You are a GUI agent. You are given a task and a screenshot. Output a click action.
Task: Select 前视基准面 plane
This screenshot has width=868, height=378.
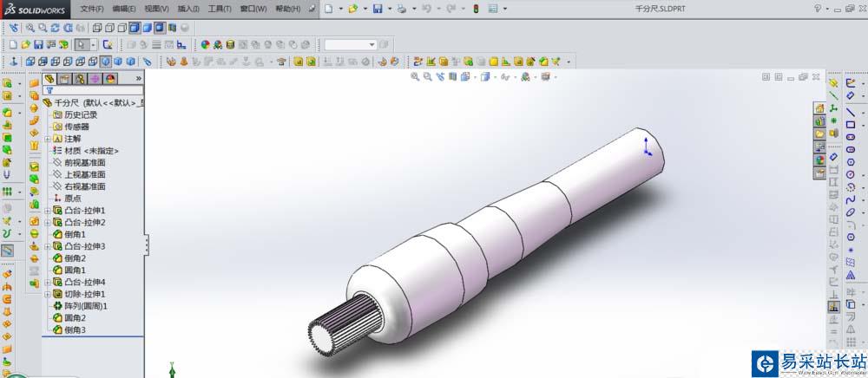coord(85,162)
